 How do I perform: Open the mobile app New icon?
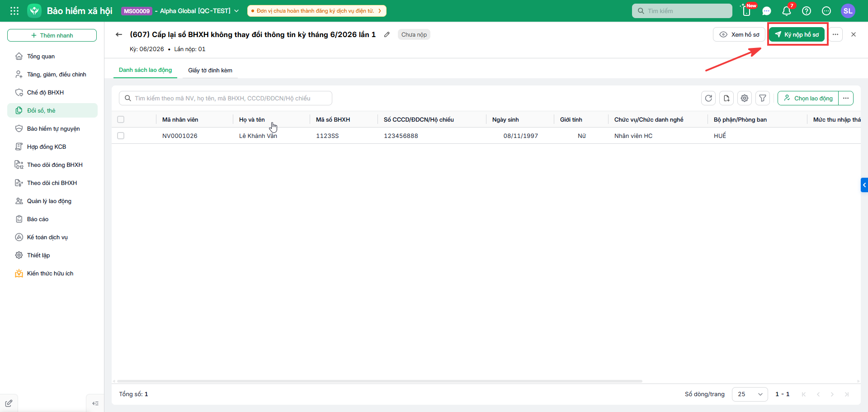[747, 11]
